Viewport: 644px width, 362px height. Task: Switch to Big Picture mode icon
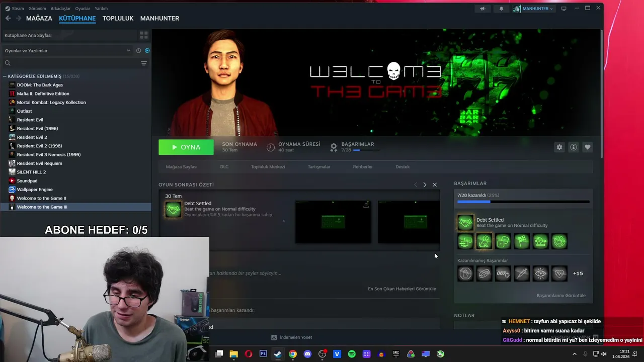564,9
